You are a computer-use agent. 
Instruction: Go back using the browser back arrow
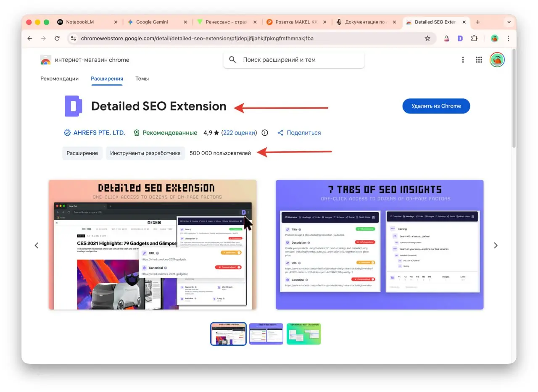coord(29,38)
